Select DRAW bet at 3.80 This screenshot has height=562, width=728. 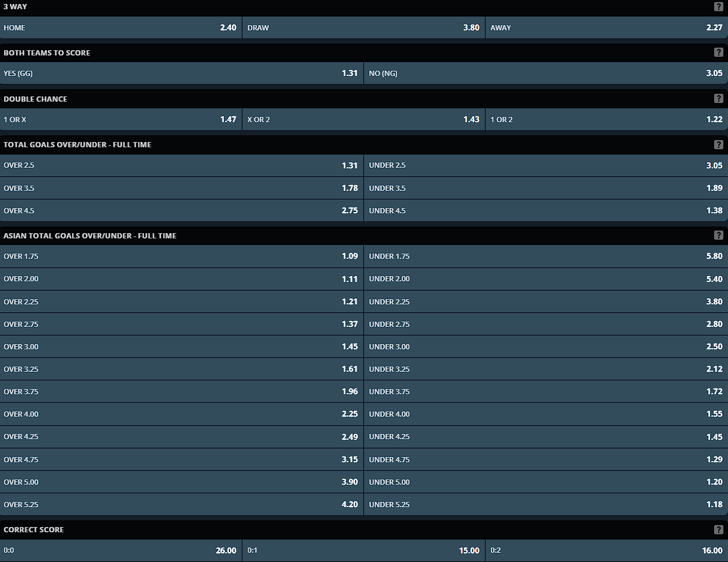[x=363, y=27]
